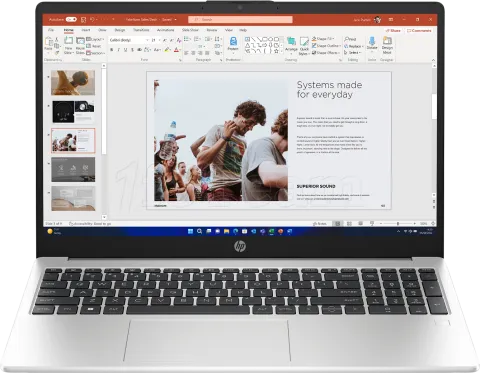Open the Design tab
Viewport: 480px width, 373px height.
[x=120, y=30]
